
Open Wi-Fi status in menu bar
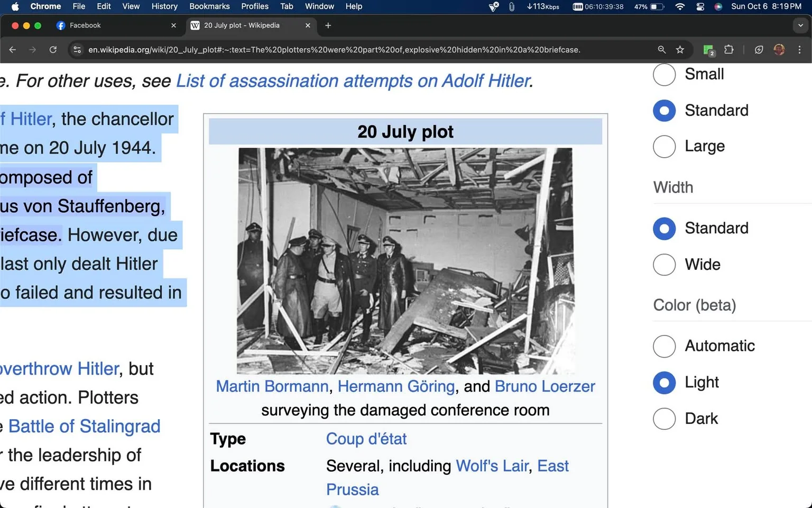[680, 6]
